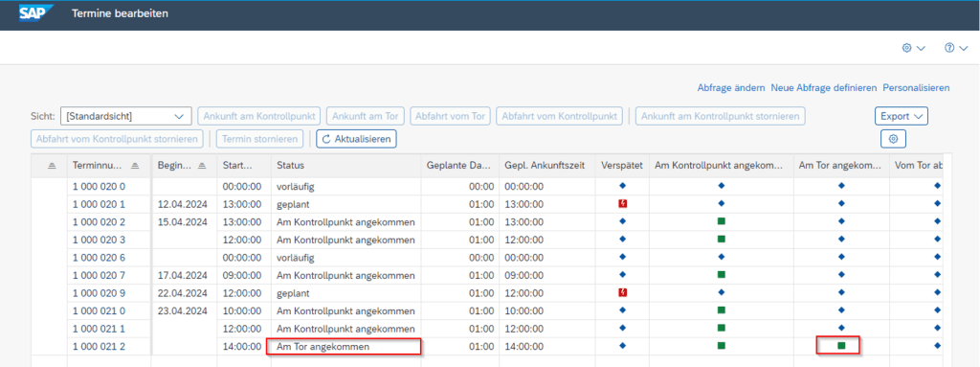
Task: Click the SAP logo
Action: 36,12
